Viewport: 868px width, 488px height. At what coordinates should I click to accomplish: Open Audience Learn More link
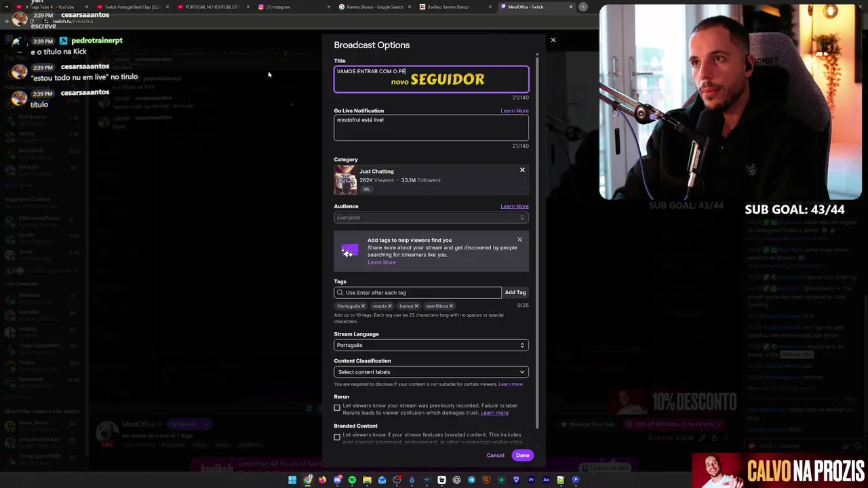click(514, 206)
